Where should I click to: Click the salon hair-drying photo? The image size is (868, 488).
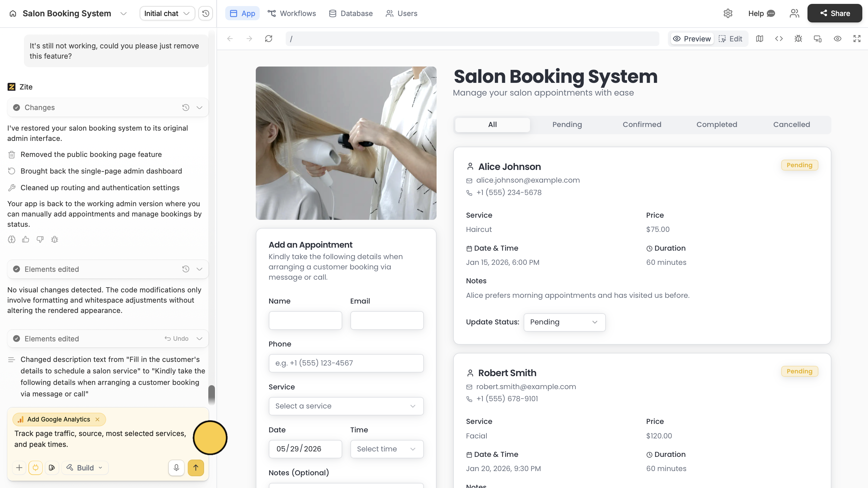click(x=346, y=143)
